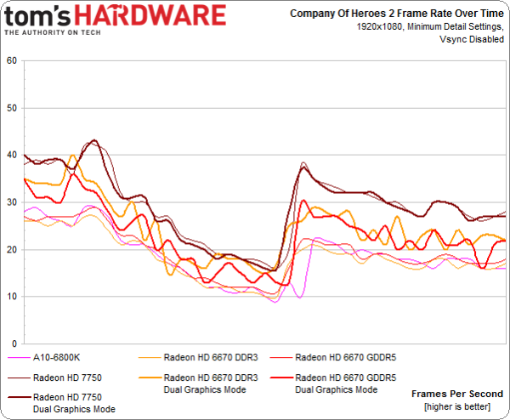Click the y-axis label 20
Viewport: 510px width, 420px height.
pyautogui.click(x=12, y=249)
